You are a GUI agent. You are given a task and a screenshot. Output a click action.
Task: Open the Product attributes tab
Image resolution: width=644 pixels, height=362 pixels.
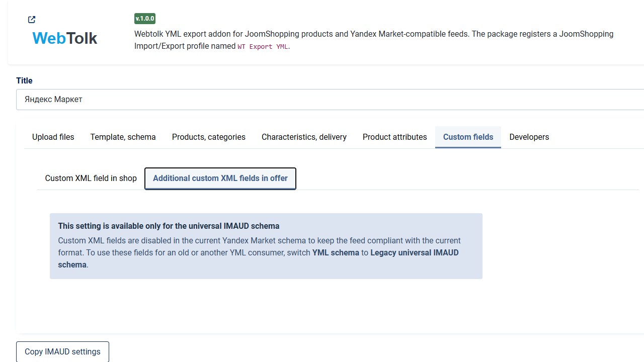(395, 137)
